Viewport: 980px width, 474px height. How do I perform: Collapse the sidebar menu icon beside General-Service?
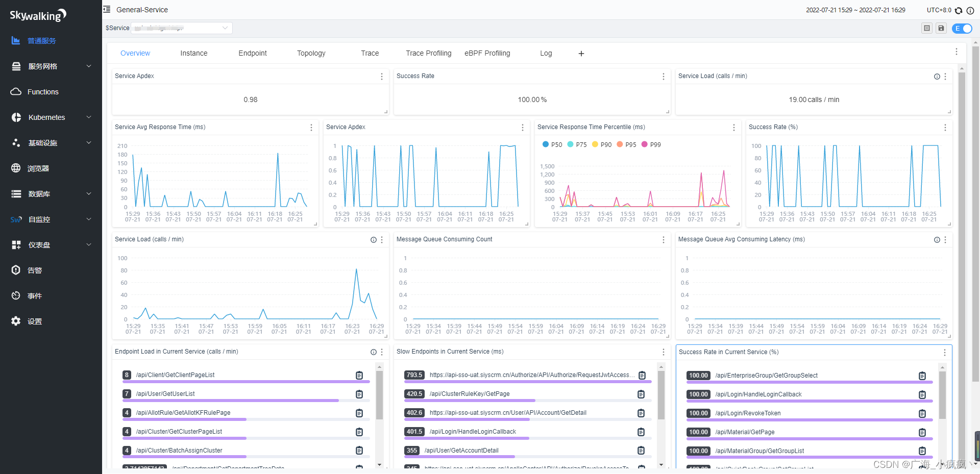click(107, 10)
